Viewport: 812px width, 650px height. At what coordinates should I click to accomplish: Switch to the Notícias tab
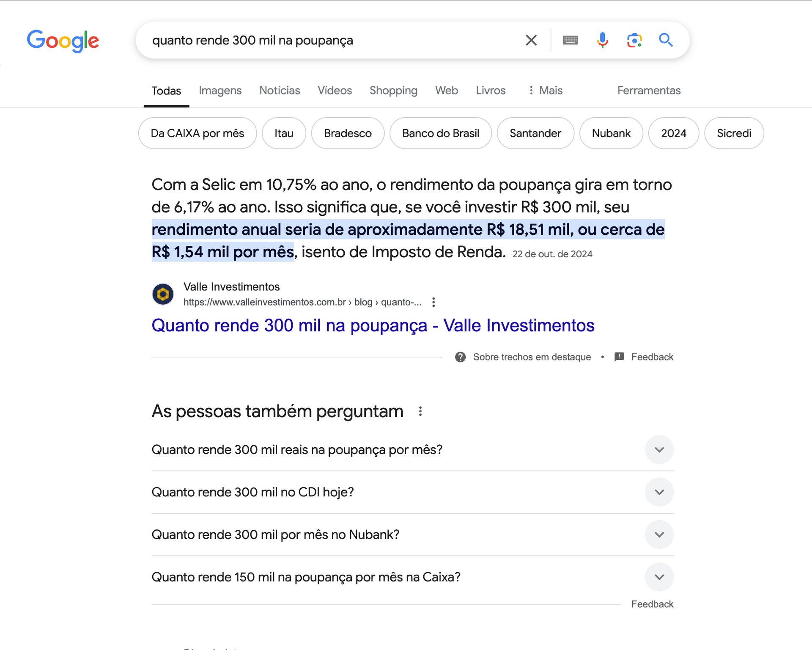tap(280, 91)
